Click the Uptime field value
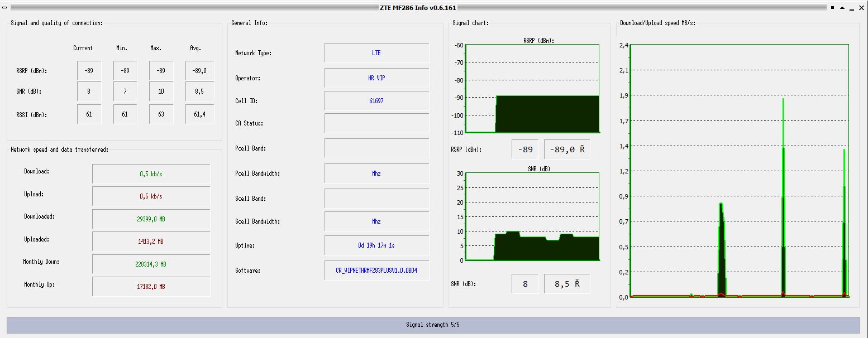 click(376, 245)
